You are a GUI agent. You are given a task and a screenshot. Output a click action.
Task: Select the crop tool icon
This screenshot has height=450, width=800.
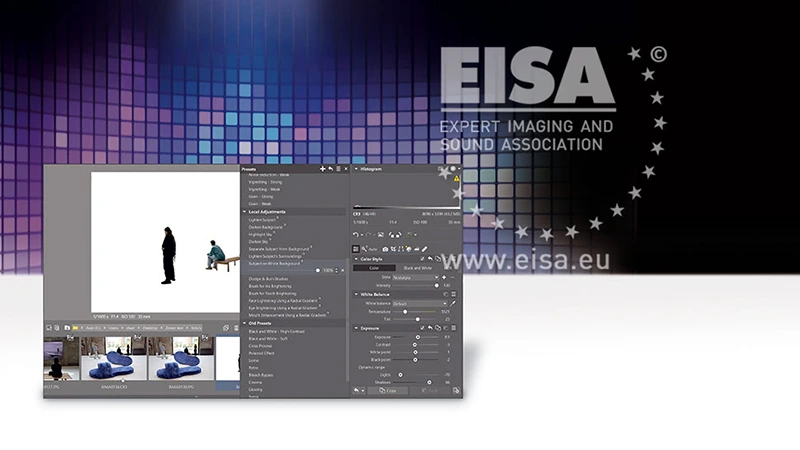[393, 249]
